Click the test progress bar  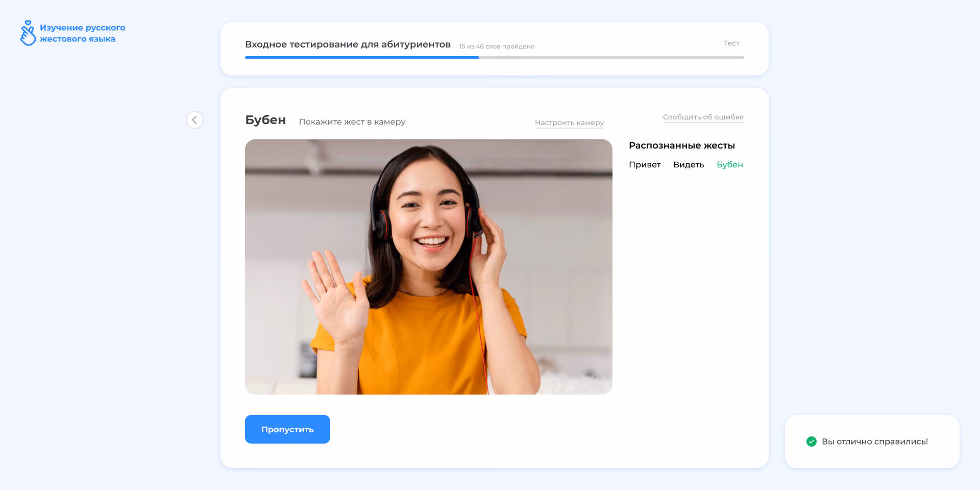[494, 58]
